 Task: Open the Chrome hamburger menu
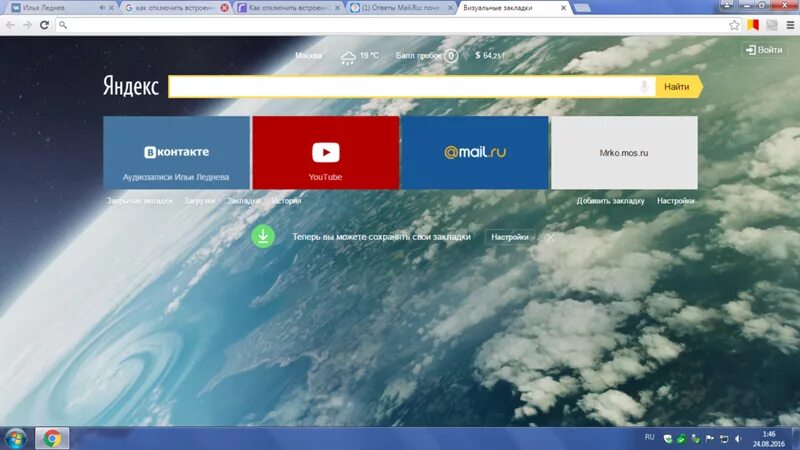click(790, 24)
